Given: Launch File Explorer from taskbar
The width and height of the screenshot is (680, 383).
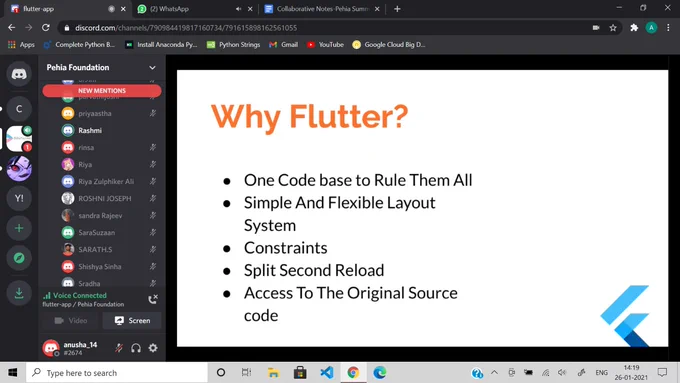Looking at the screenshot, I should pyautogui.click(x=273, y=373).
